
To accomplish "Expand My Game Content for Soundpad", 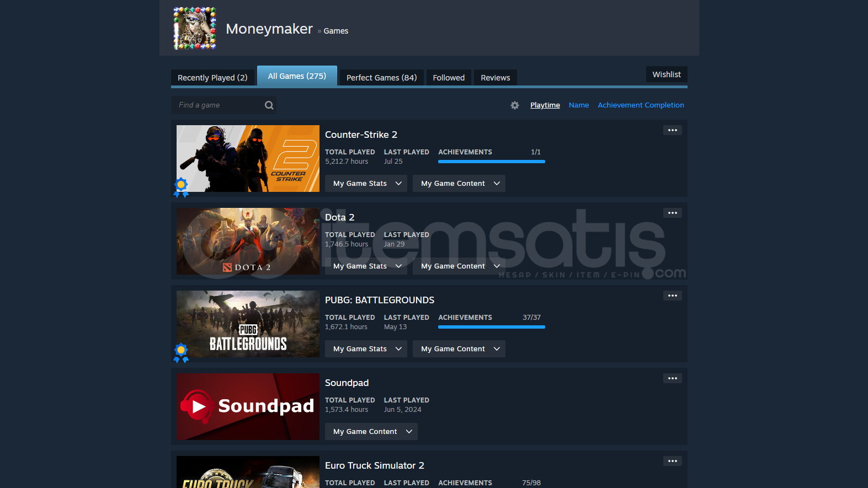I will tap(371, 432).
